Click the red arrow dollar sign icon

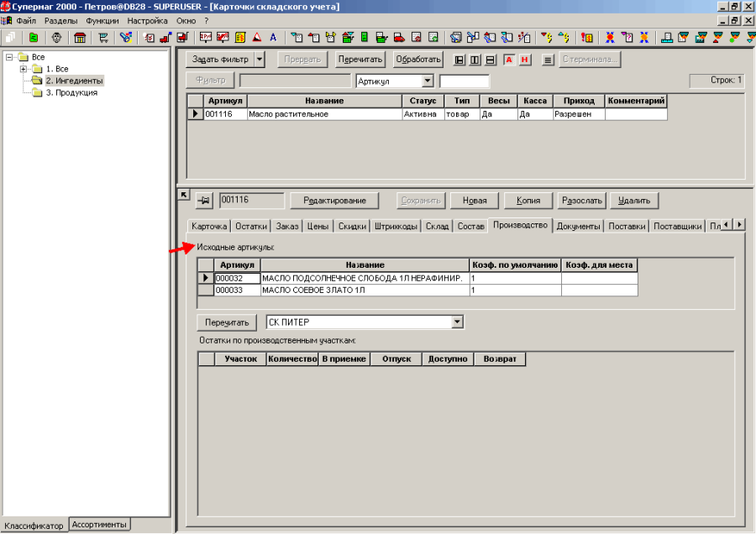point(547,38)
